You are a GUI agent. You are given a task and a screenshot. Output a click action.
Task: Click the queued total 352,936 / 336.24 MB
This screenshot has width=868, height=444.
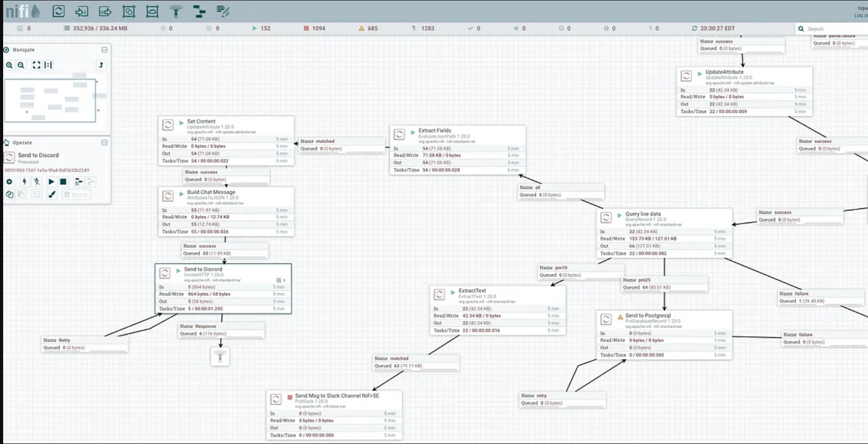(x=96, y=28)
